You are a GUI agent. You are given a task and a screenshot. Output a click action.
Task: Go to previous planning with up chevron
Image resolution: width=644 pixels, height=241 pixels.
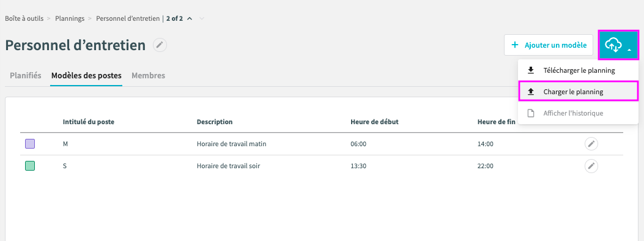click(x=190, y=18)
